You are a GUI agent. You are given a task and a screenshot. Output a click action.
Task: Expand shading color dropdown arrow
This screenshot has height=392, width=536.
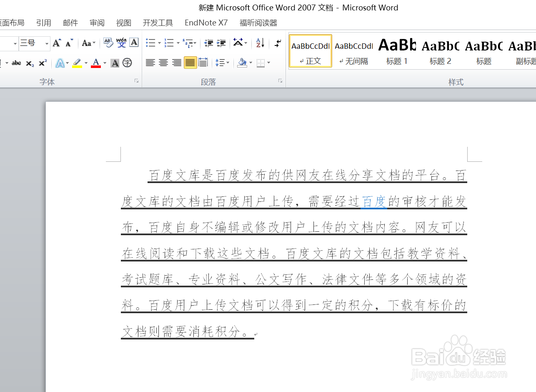(x=250, y=63)
